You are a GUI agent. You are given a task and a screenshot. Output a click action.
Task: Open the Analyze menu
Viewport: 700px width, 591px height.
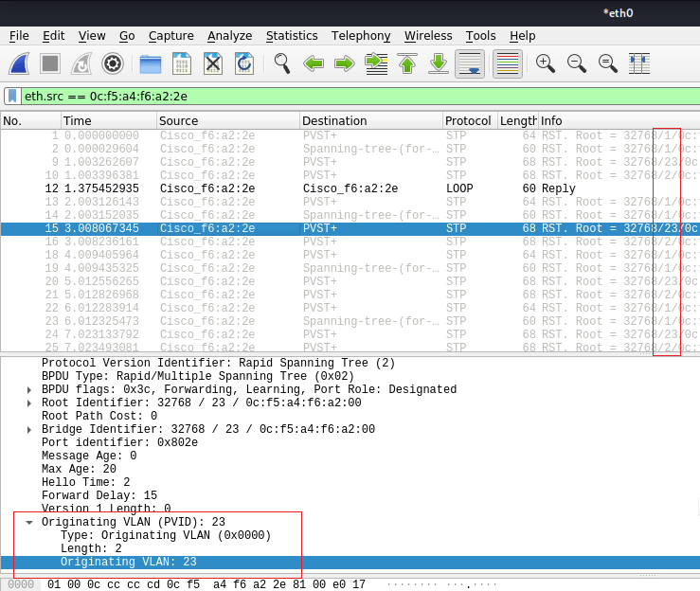(229, 36)
